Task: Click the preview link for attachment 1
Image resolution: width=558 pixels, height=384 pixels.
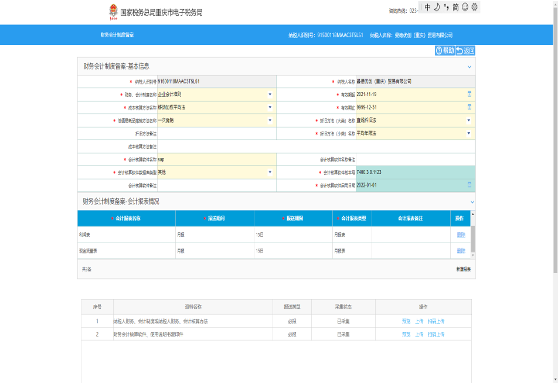Action: (x=406, y=321)
